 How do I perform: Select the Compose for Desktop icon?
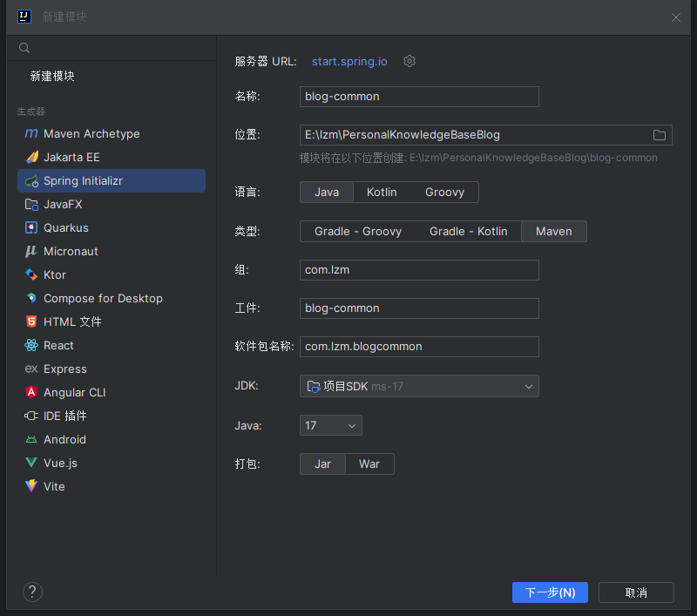[31, 298]
